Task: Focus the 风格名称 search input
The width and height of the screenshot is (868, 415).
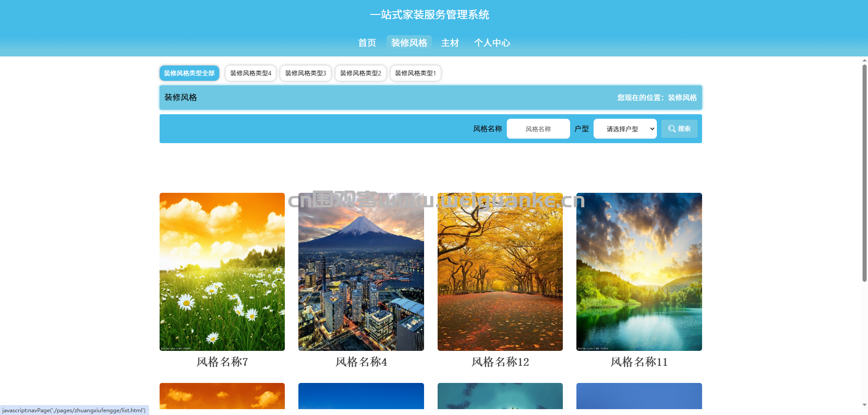Action: 538,129
